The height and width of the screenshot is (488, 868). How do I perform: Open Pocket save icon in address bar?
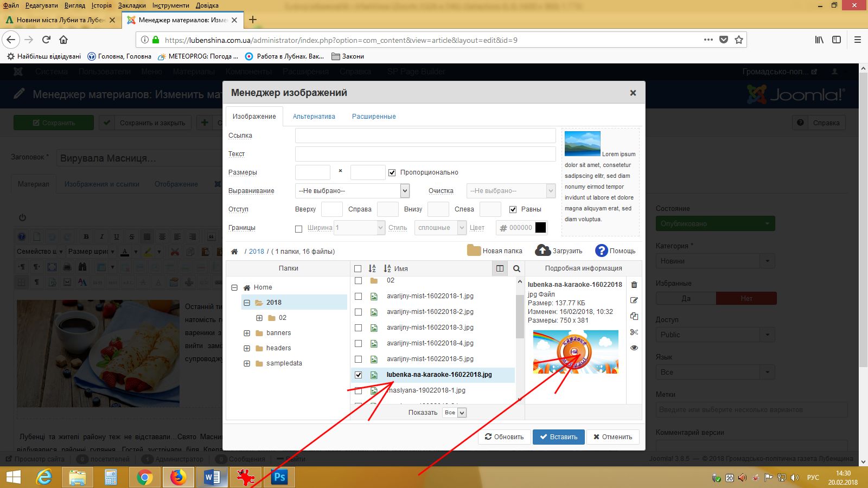pyautogui.click(x=724, y=40)
